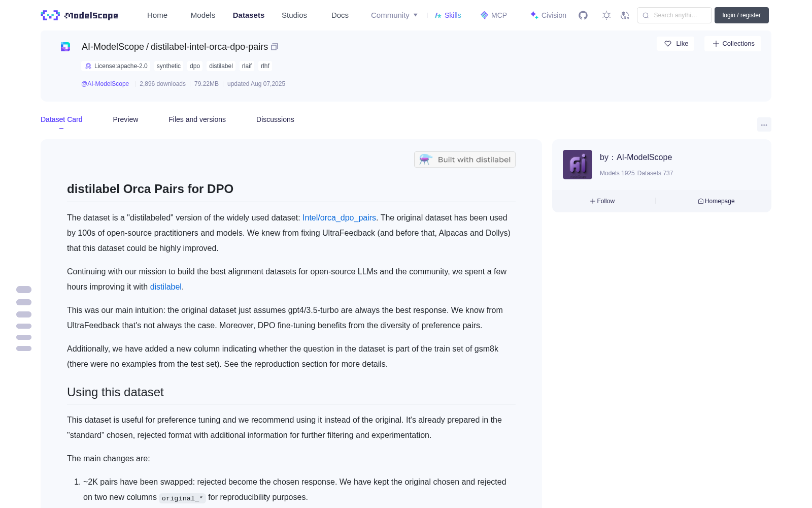Click the plus icon in Collections
Viewport: 812px width, 508px height.
point(716,44)
